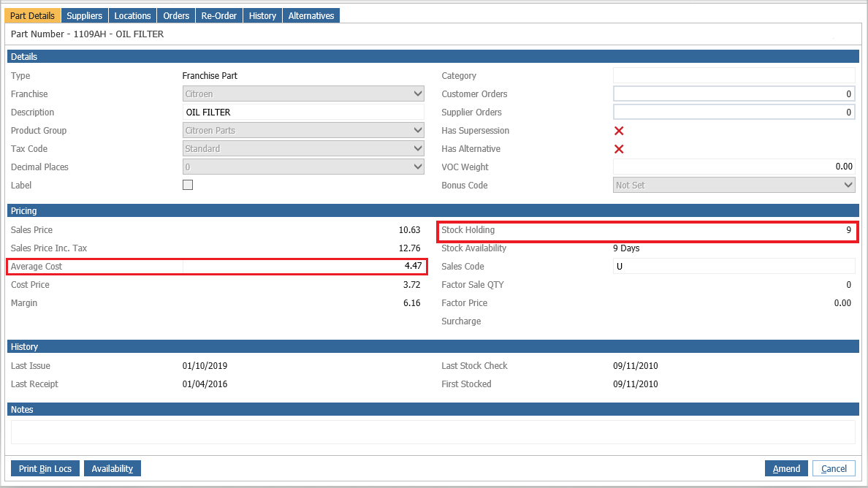Focus the Category input field

734,75
